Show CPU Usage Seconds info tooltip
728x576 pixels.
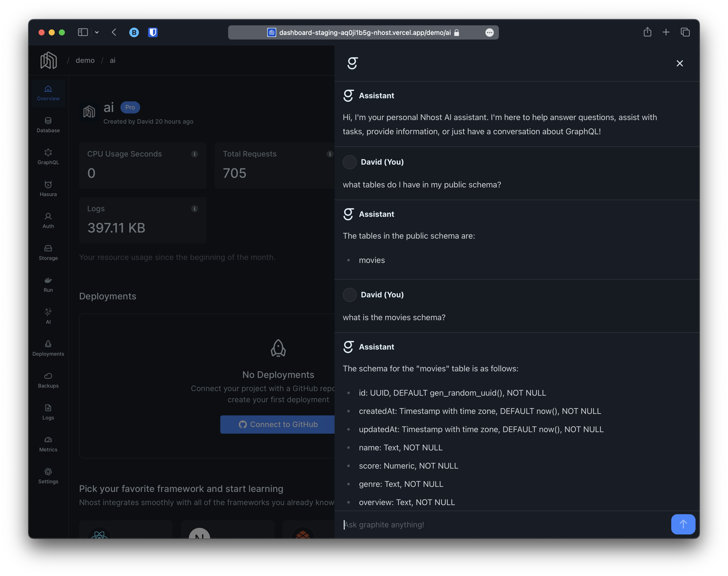click(x=194, y=154)
